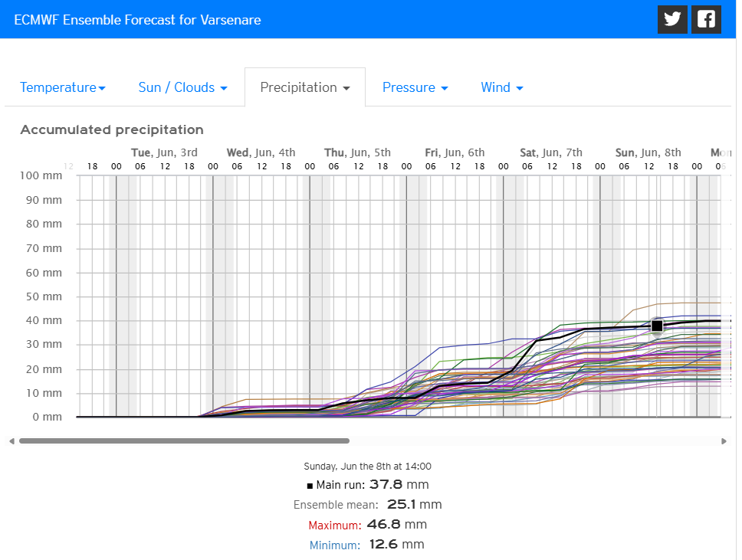Viewport: 742px width, 560px height.
Task: Click the Facebook share icon
Action: pyautogui.click(x=706, y=19)
